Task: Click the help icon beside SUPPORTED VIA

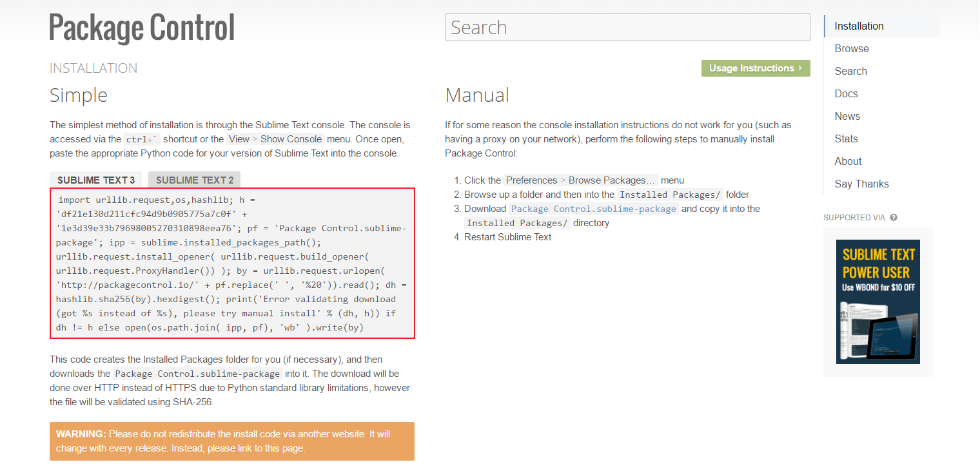Action: pyautogui.click(x=894, y=218)
